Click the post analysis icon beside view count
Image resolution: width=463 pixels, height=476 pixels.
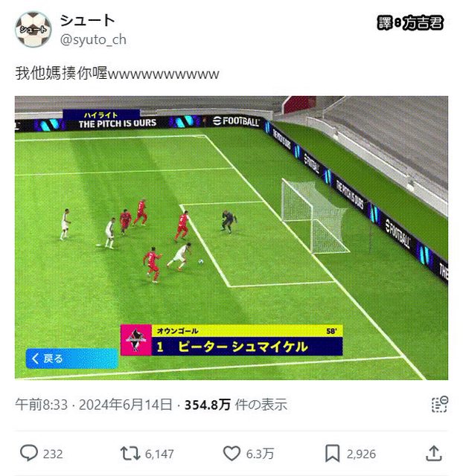click(x=440, y=405)
